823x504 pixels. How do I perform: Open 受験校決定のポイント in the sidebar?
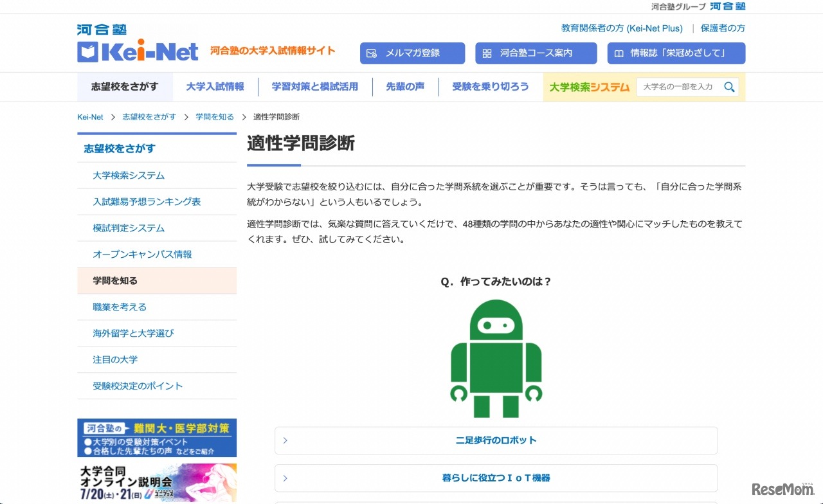(157, 386)
